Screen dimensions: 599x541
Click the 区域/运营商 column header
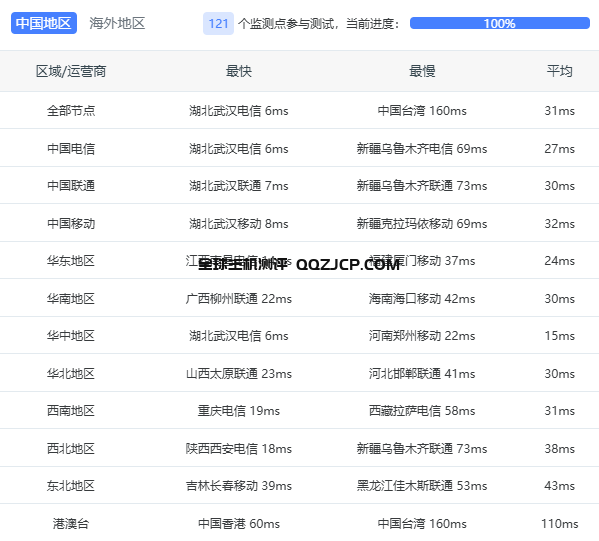tap(71, 71)
